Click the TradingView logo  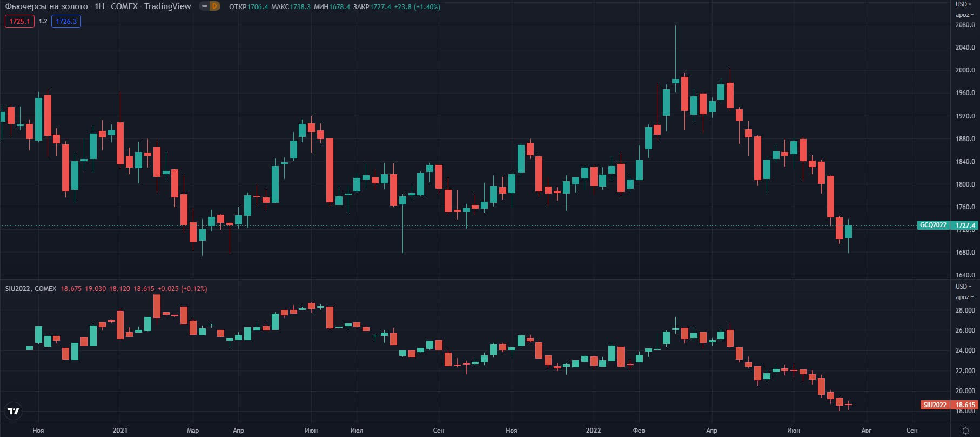[x=14, y=411]
